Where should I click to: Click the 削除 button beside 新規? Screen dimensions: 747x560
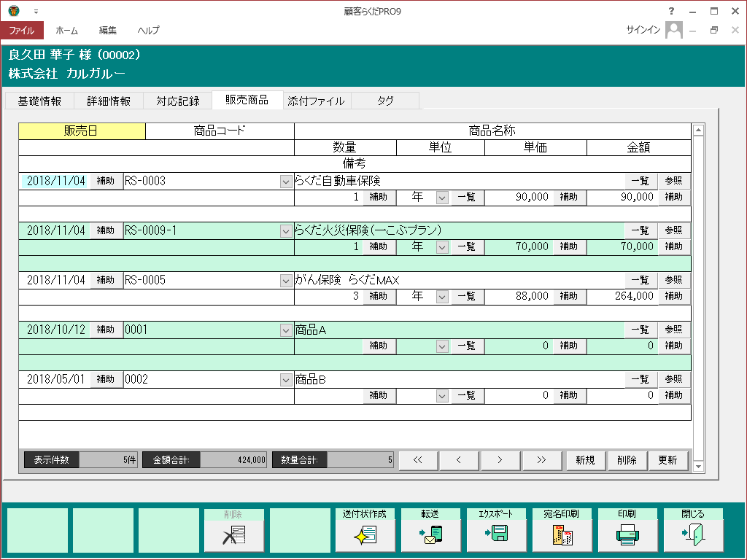click(x=627, y=460)
